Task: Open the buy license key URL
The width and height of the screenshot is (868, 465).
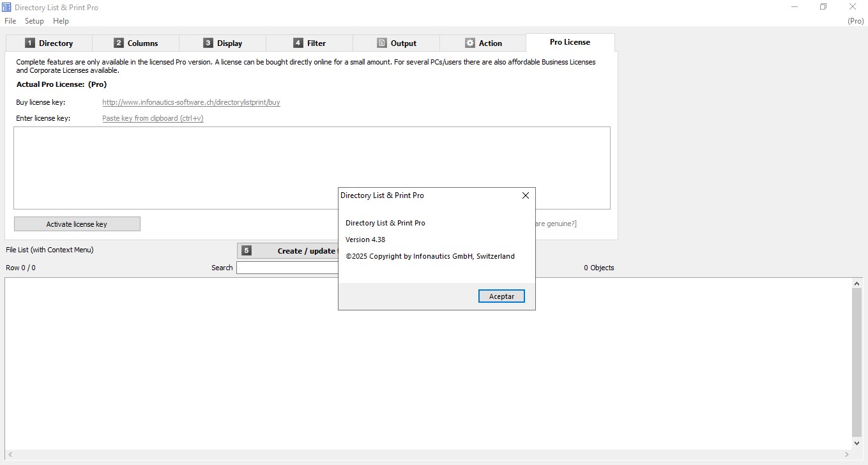Action: [191, 102]
